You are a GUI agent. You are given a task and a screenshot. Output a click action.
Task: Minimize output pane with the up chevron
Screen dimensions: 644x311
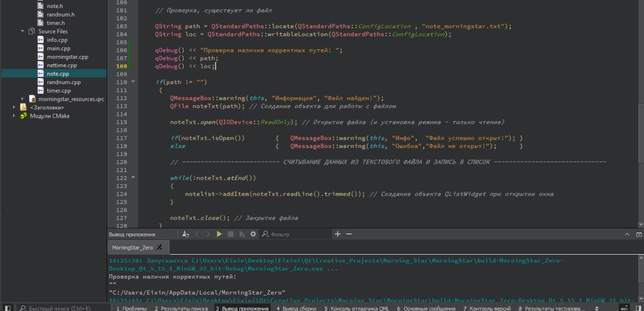(627, 234)
